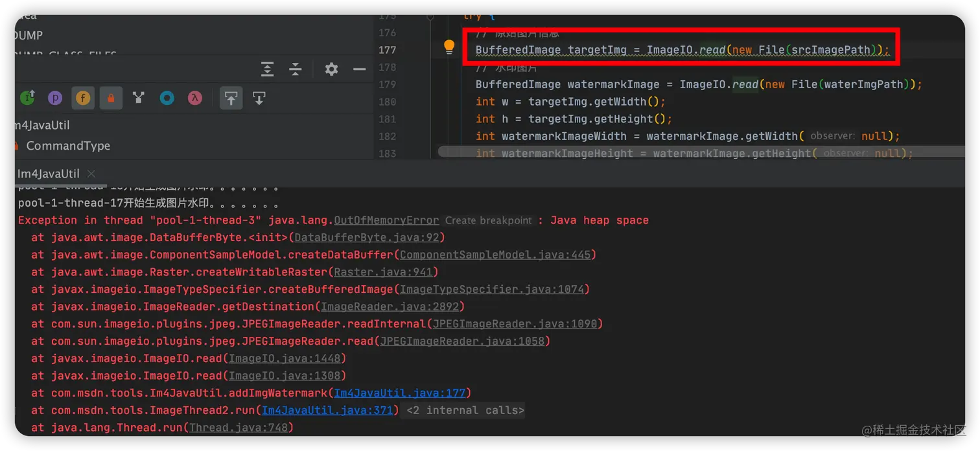Select the Im4JavaUtil node in structure tree
This screenshot has height=451, width=980.
(x=43, y=125)
